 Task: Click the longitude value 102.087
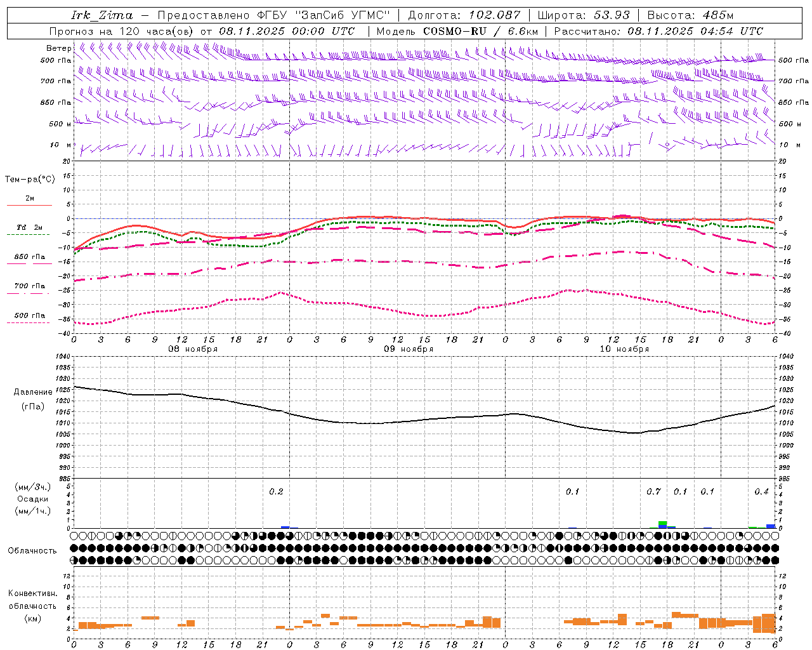[495, 15]
